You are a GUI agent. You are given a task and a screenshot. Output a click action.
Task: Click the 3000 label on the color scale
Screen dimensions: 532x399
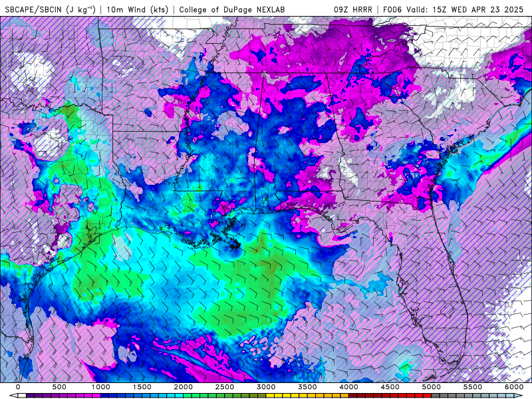[x=267, y=387]
